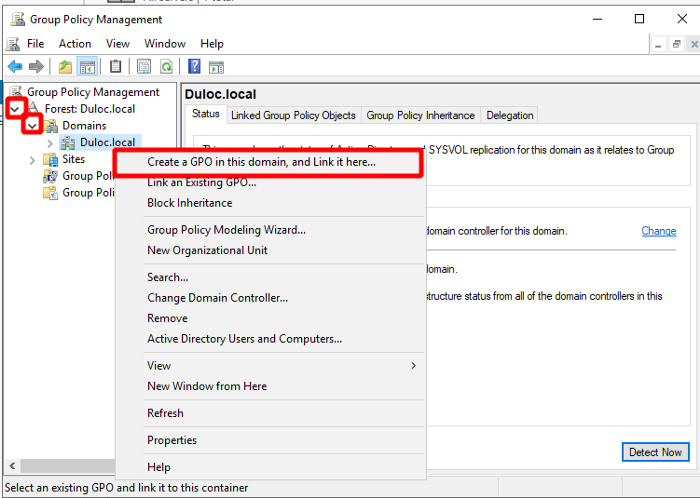Maximize the Group Policy Management window
This screenshot has width=700, height=498.
click(x=639, y=19)
